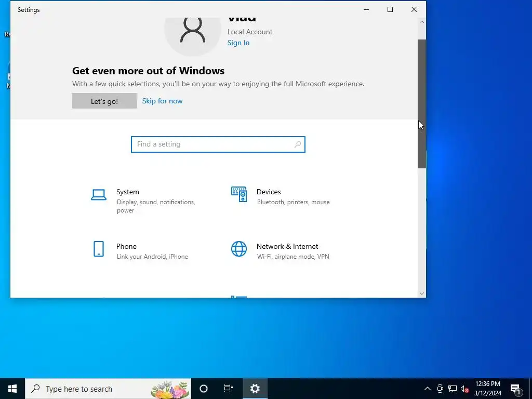This screenshot has height=399, width=532.
Task: Open the Network & Internet globe icon
Action: coord(239,249)
